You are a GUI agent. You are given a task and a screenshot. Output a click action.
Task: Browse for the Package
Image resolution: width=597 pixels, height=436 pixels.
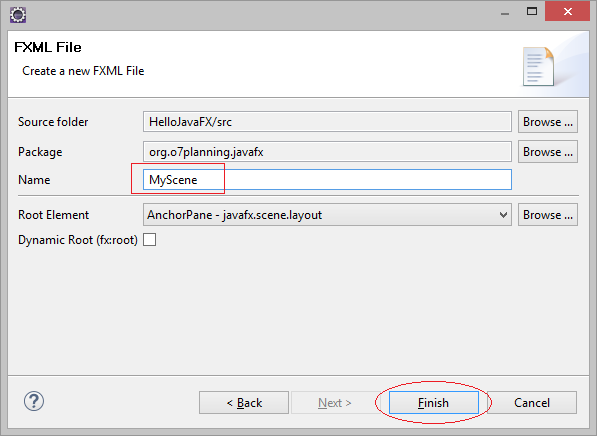pyautogui.click(x=548, y=152)
